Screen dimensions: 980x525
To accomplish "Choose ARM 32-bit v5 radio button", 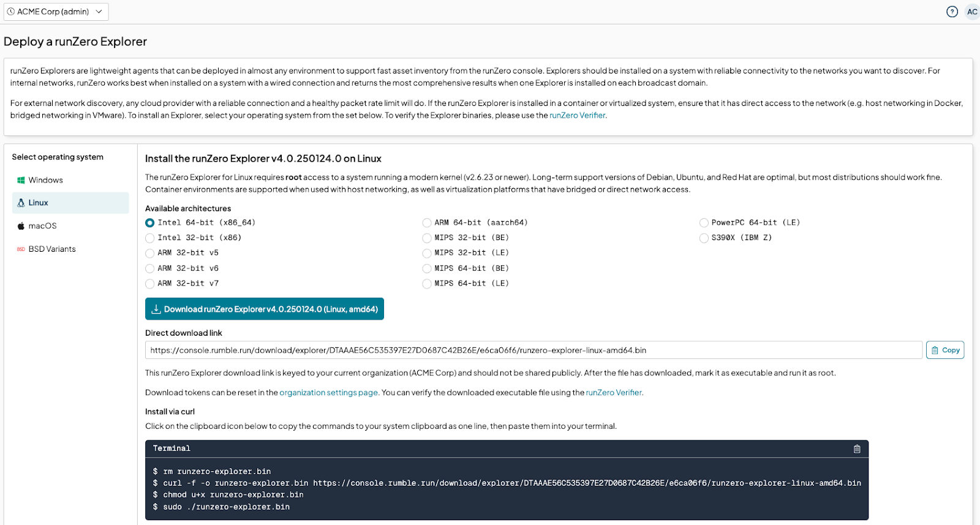I will tap(150, 253).
